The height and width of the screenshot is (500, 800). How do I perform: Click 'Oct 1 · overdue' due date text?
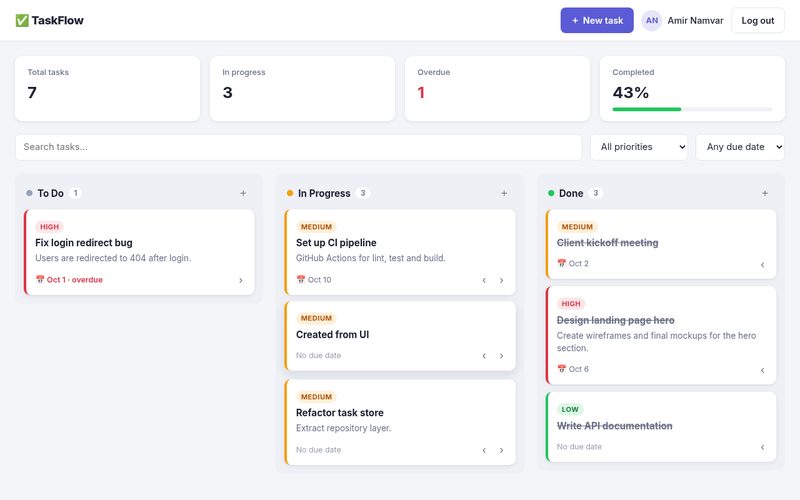(x=74, y=280)
